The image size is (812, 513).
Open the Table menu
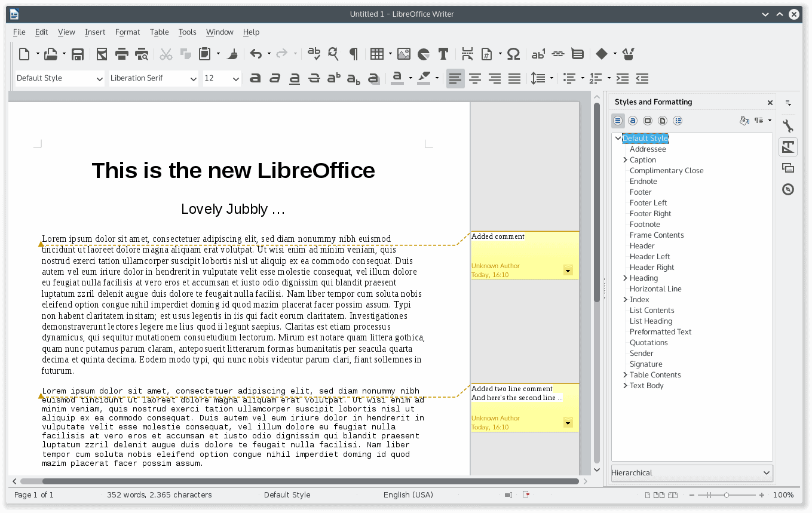[x=160, y=32]
